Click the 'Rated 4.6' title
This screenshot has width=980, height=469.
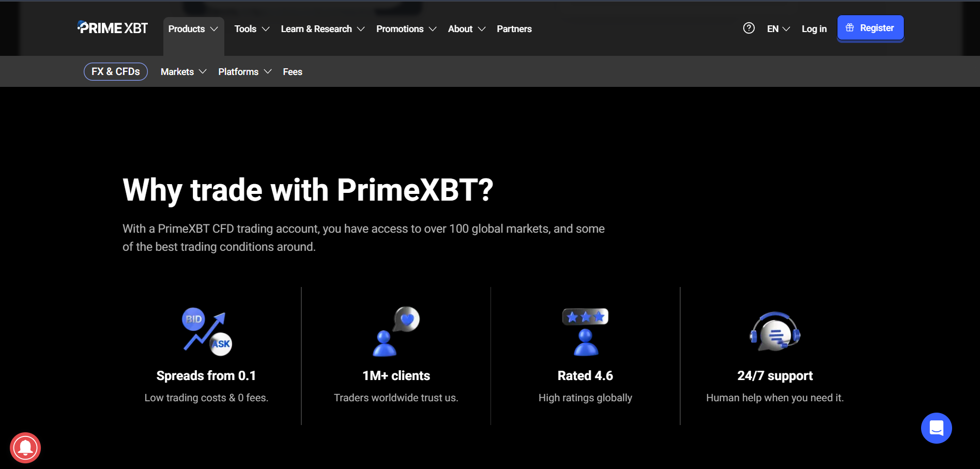coord(585,376)
